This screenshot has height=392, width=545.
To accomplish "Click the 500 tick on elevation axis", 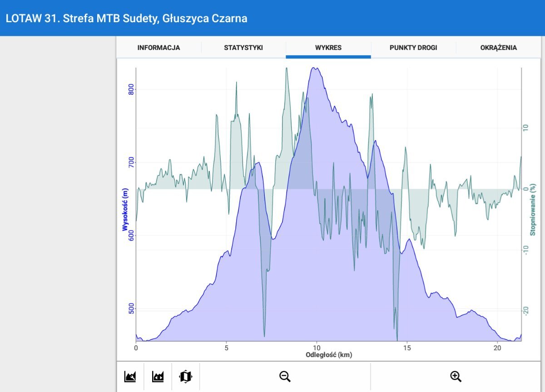I will [x=131, y=309].
